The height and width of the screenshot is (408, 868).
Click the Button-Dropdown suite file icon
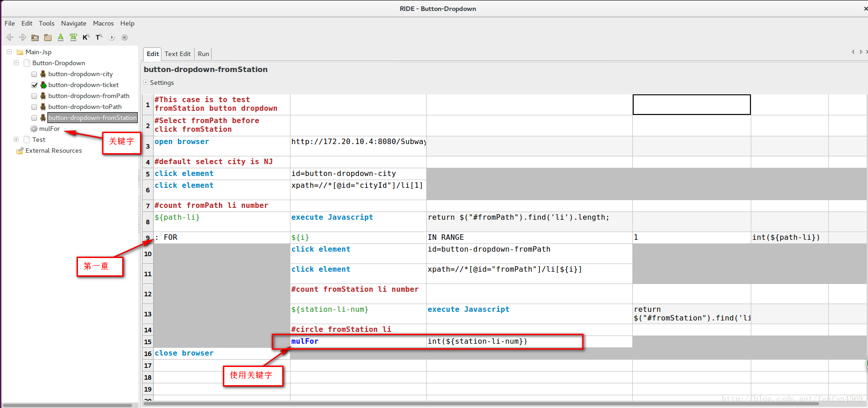[x=27, y=63]
